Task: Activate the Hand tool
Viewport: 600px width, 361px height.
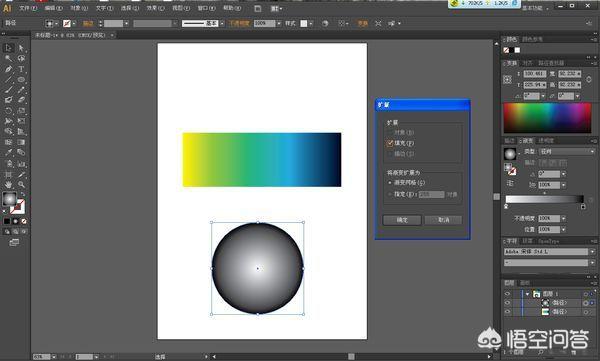Action: click(x=8, y=185)
